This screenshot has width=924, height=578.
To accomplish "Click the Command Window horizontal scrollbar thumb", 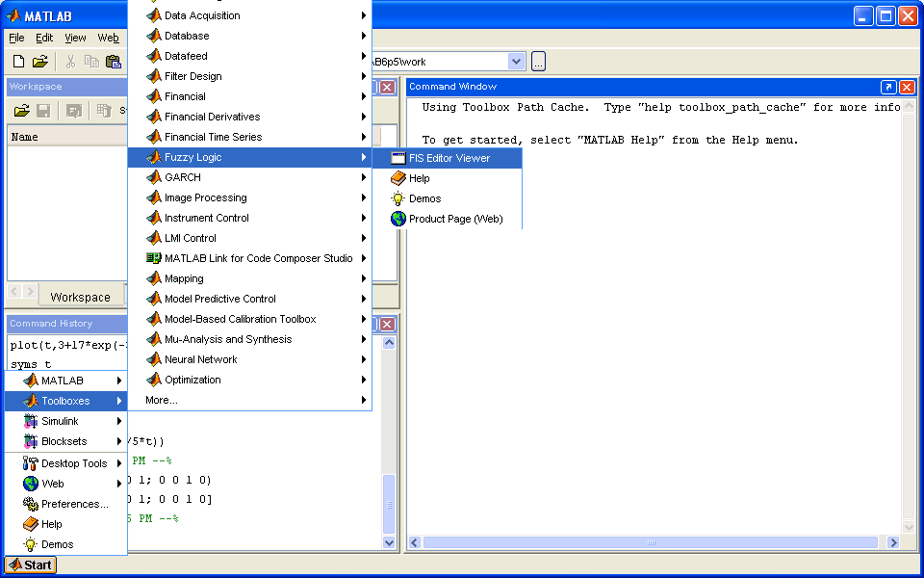I will [651, 542].
